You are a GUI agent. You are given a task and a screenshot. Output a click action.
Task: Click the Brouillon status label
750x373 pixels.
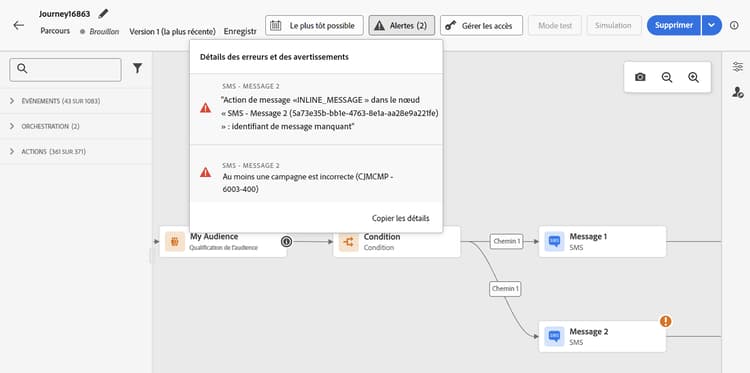click(x=104, y=32)
